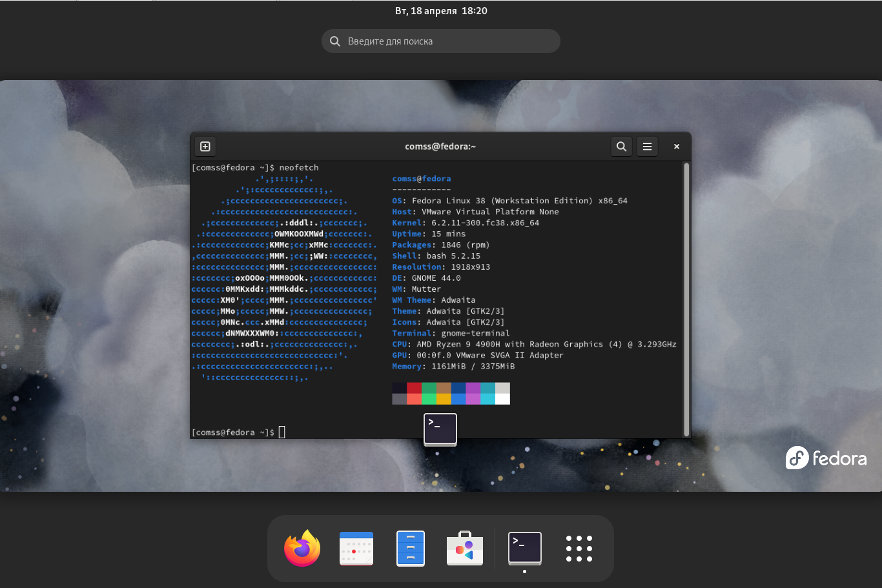882x588 pixels.
Task: Launch Firefox from the dock
Action: click(x=302, y=548)
